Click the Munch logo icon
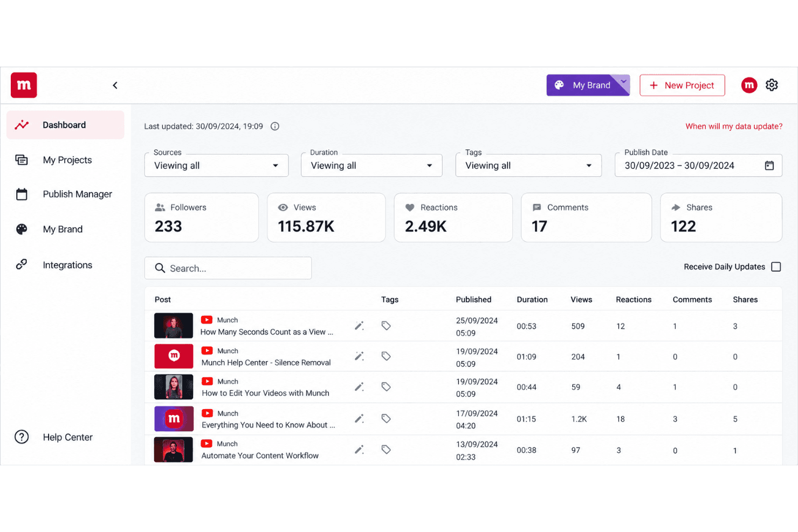 [x=24, y=85]
